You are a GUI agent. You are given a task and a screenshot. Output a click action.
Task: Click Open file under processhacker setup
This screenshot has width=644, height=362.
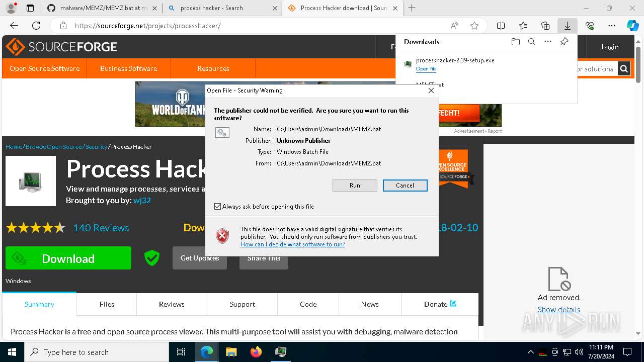point(426,69)
